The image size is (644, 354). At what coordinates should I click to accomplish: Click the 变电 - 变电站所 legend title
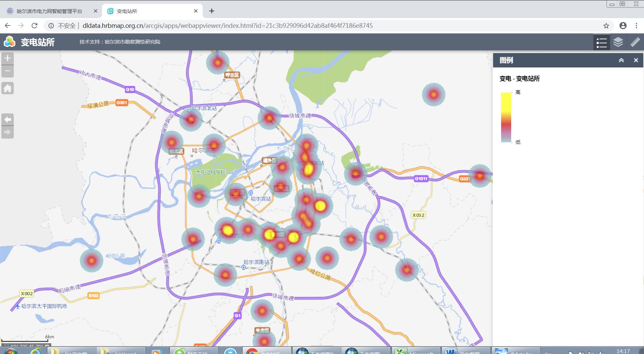(520, 79)
